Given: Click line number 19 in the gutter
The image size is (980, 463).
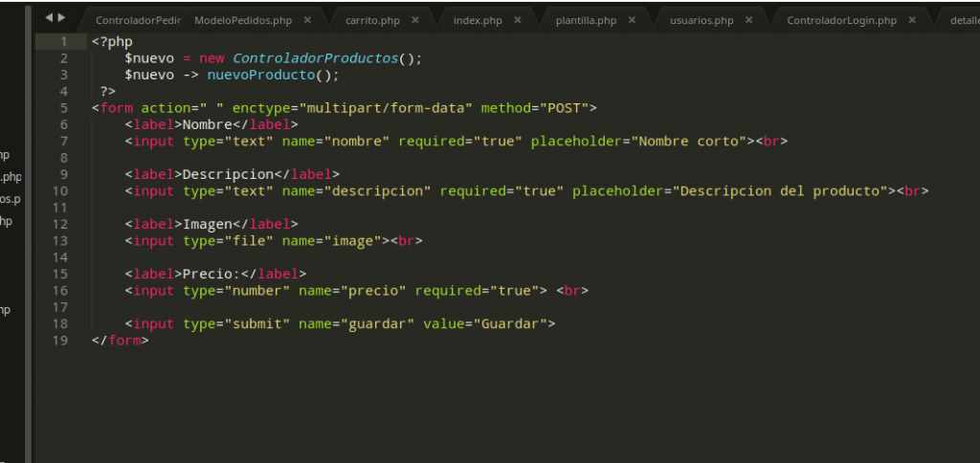Looking at the screenshot, I should [59, 341].
